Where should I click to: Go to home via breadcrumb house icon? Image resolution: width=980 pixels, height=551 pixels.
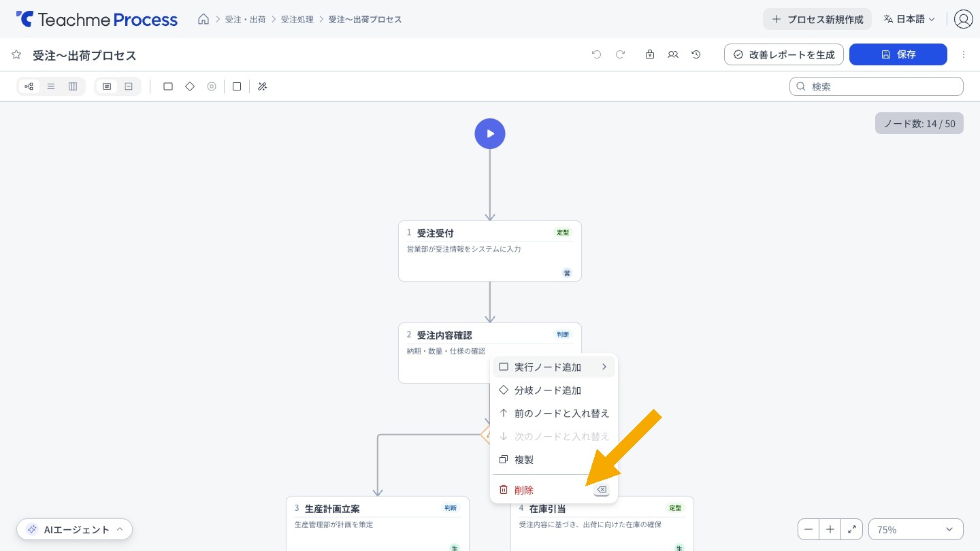203,19
